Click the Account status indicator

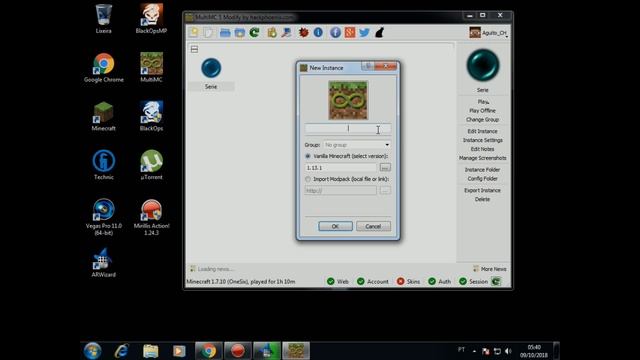[x=373, y=281]
